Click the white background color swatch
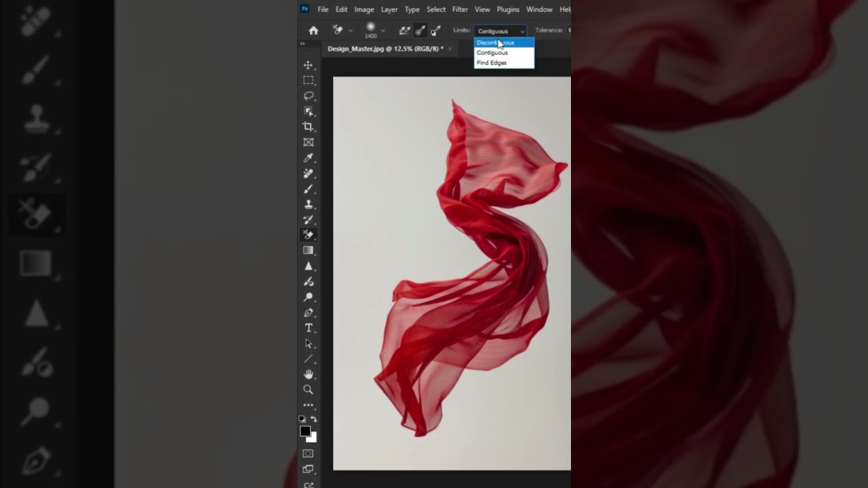 tap(312, 438)
